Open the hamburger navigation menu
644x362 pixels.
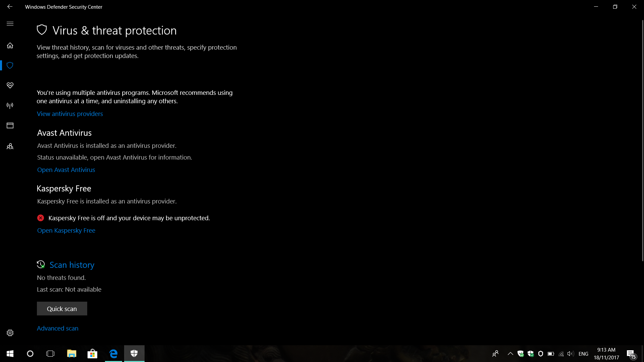click(10, 23)
